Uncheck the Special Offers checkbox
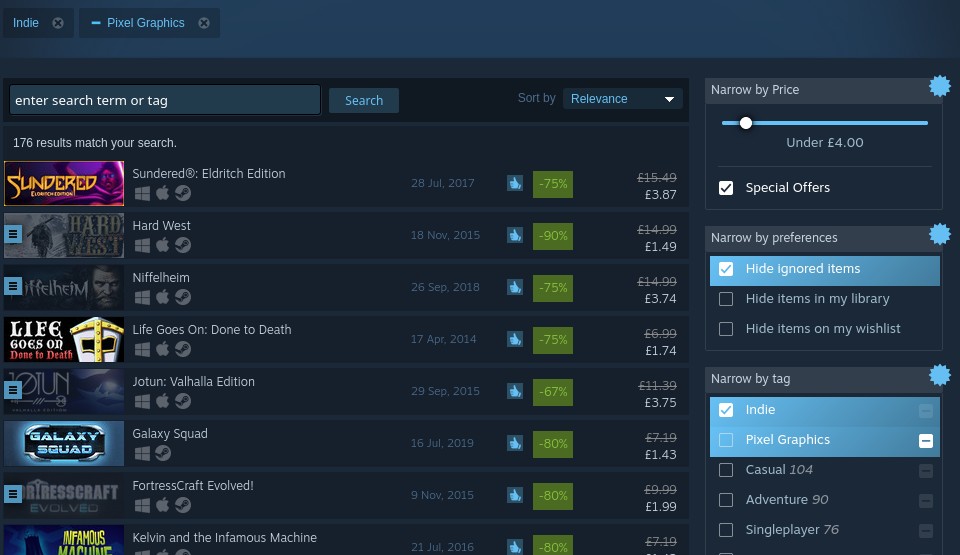 click(x=726, y=187)
